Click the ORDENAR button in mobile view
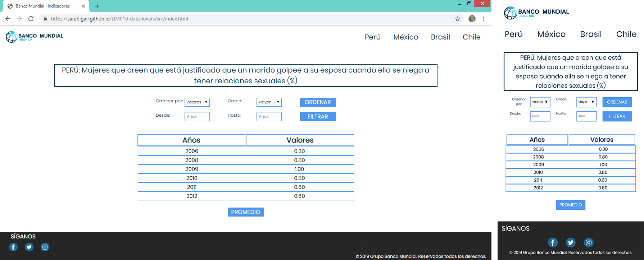This screenshot has height=260, width=644. pos(617,102)
